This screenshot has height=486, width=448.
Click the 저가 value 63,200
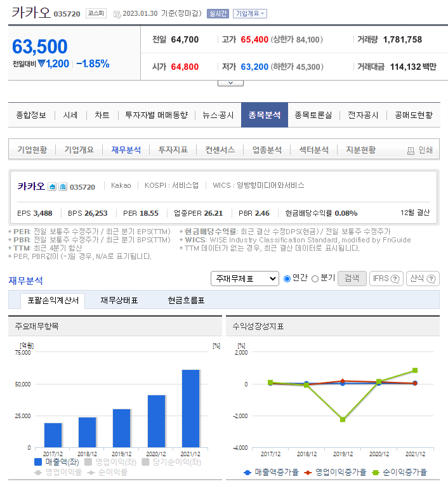coord(254,67)
